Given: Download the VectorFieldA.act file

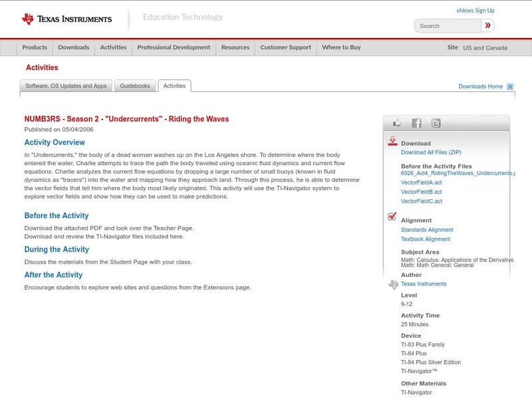Looking at the screenshot, I should pos(422,183).
